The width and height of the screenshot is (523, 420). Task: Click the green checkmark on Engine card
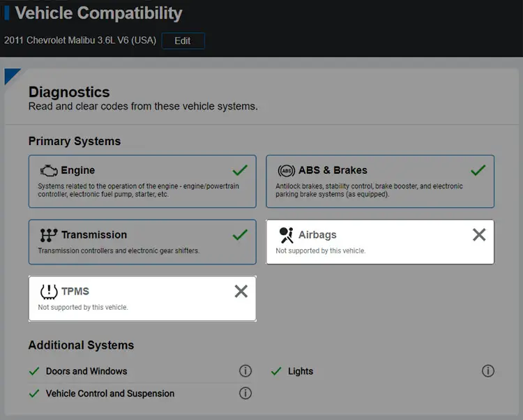point(240,170)
